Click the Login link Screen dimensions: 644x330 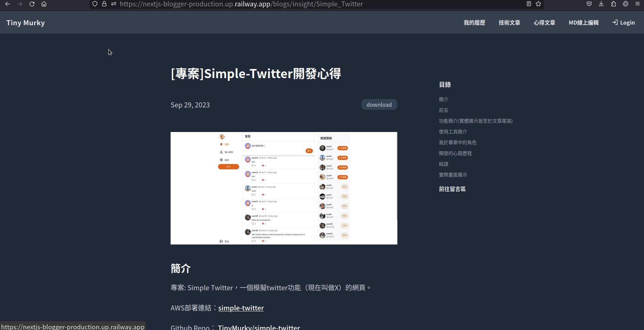click(x=623, y=23)
